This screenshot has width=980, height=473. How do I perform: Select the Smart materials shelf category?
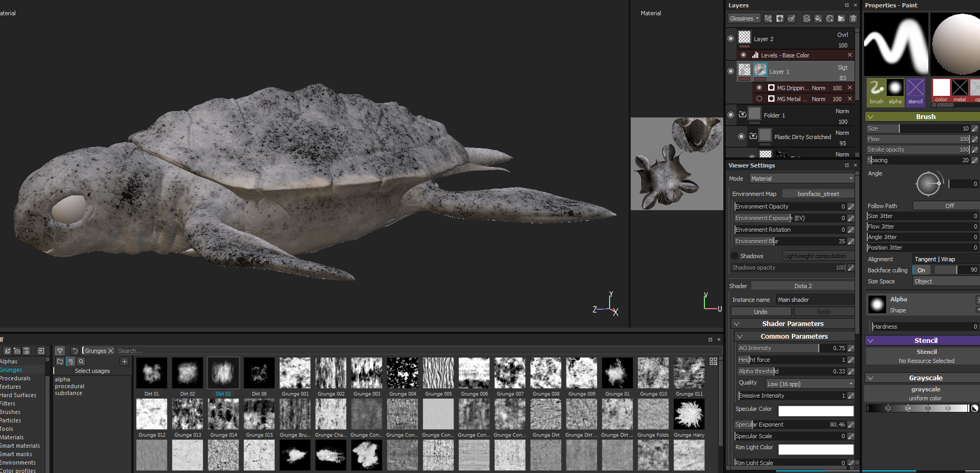point(20,446)
